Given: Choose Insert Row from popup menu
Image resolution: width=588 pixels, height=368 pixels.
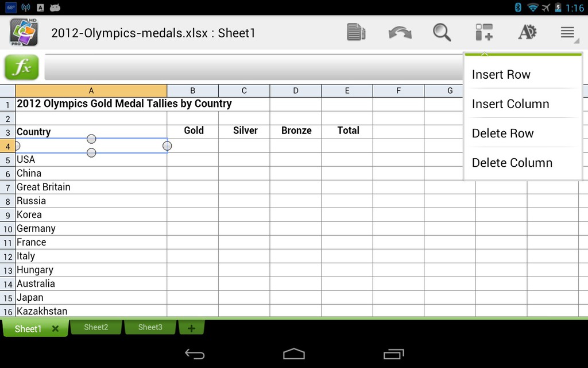Looking at the screenshot, I should 523,74.
